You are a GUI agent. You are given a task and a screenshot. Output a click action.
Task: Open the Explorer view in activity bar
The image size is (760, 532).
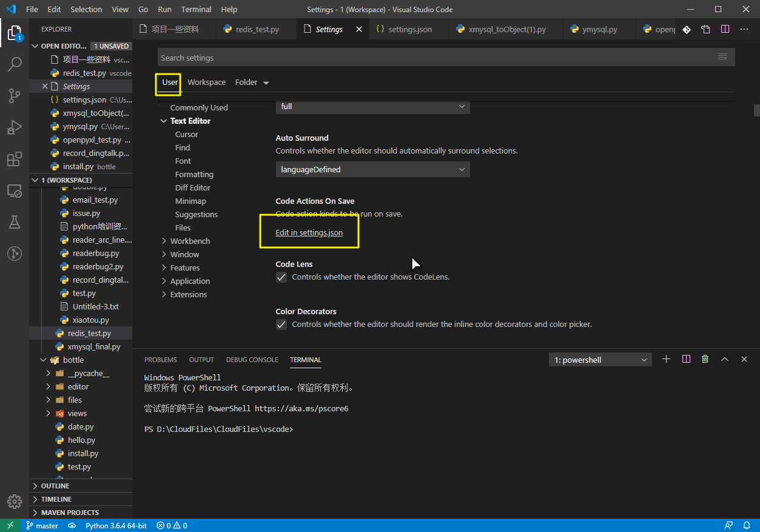coord(15,33)
